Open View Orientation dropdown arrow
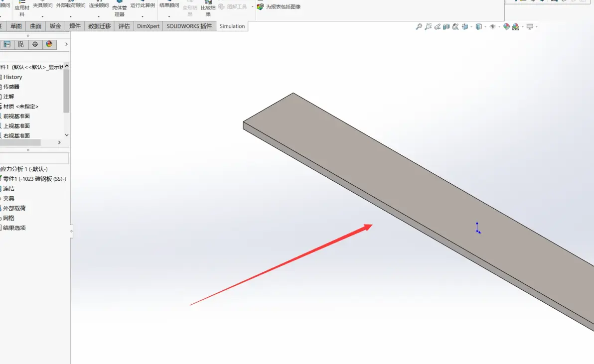 [x=471, y=27]
